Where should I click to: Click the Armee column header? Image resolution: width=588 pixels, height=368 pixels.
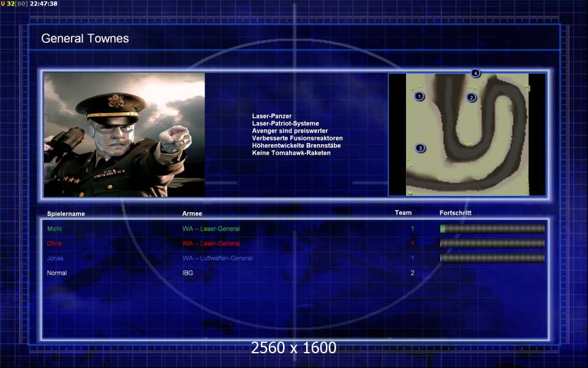[x=192, y=214]
